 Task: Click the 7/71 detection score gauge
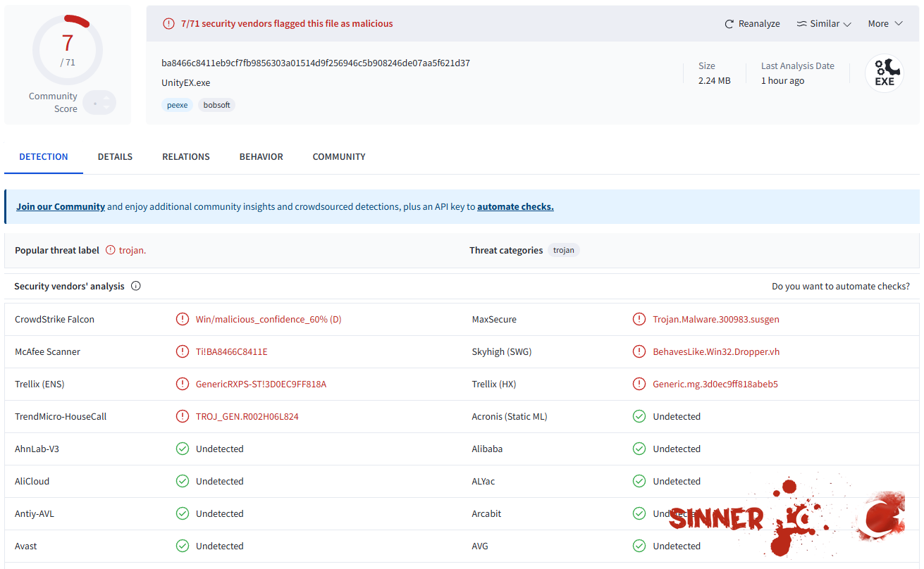coord(68,49)
